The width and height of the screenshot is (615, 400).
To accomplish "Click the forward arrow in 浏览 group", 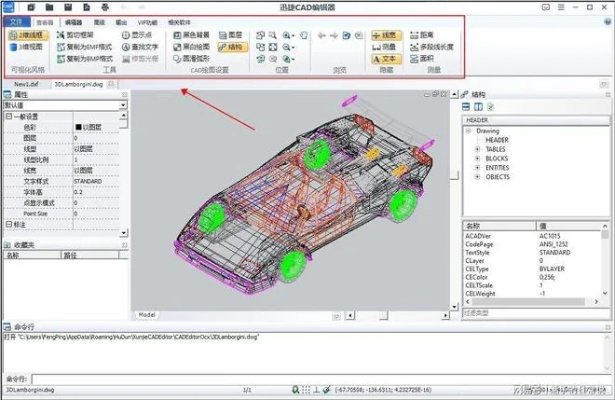I will pyautogui.click(x=334, y=36).
